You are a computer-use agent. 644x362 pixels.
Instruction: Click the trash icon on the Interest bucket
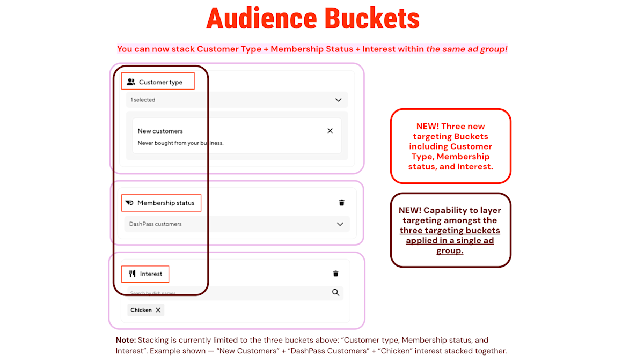(335, 274)
